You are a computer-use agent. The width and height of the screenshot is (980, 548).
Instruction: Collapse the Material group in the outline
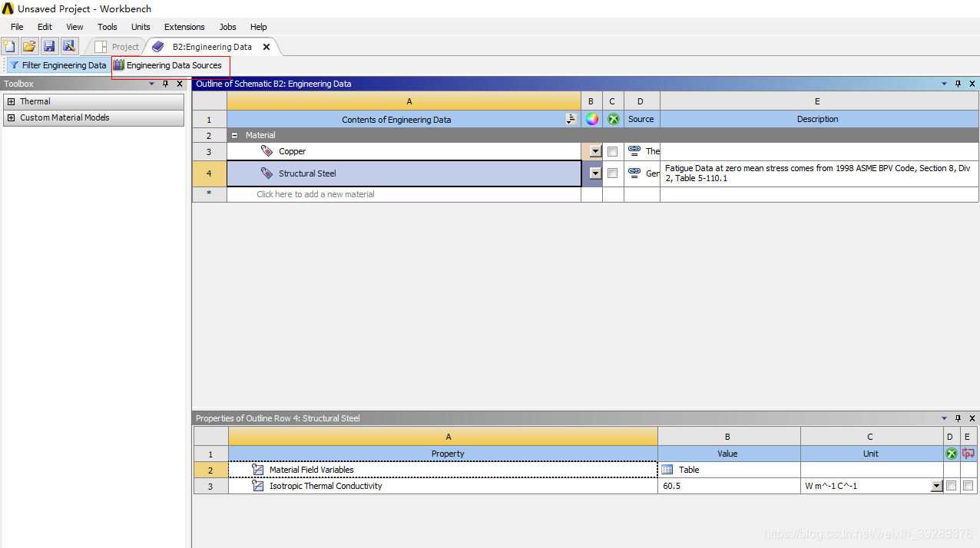(x=234, y=135)
